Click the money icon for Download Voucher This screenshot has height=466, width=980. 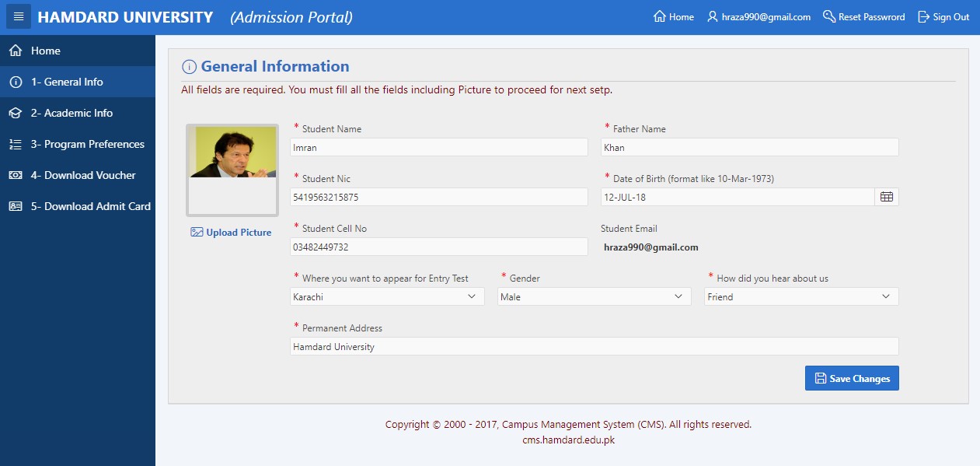click(15, 175)
